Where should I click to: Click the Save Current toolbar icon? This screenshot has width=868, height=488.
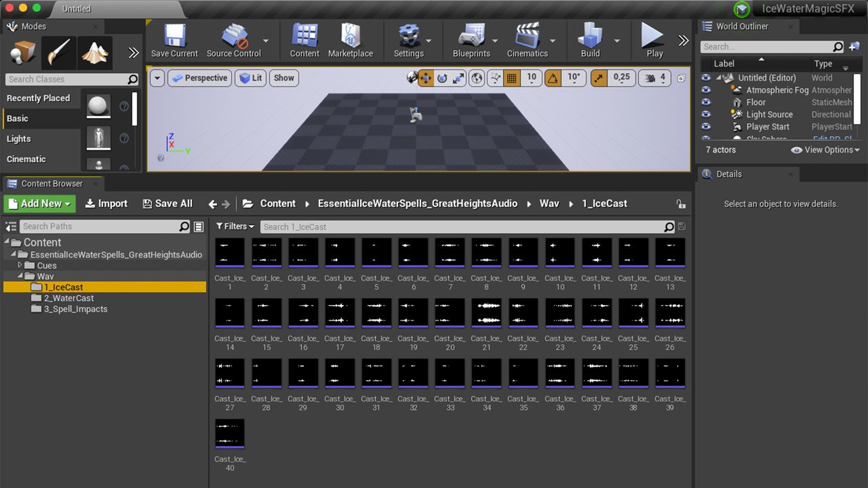175,36
